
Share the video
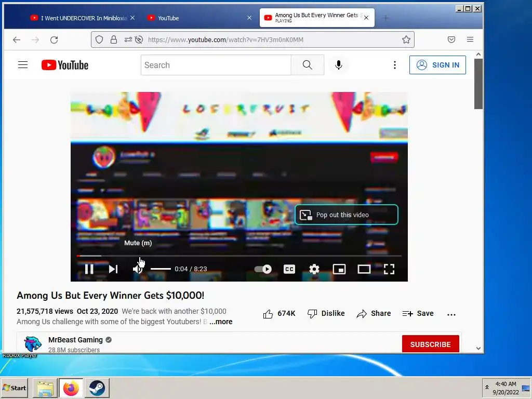(x=374, y=313)
